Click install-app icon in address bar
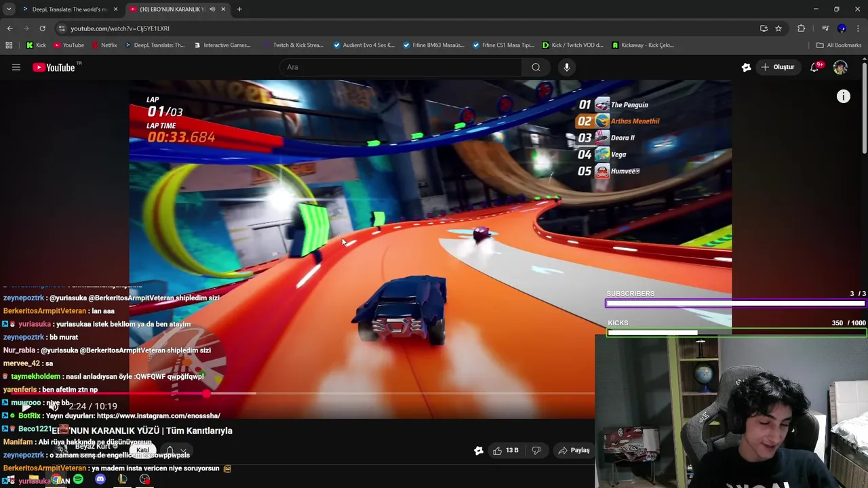Screen dimensions: 868x488 point(764,28)
